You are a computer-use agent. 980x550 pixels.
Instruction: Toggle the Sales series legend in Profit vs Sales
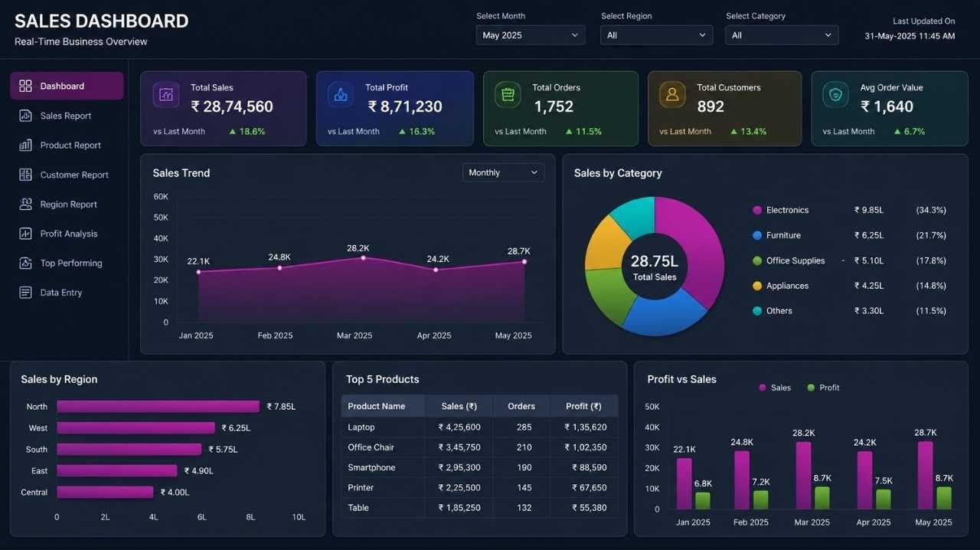click(774, 388)
